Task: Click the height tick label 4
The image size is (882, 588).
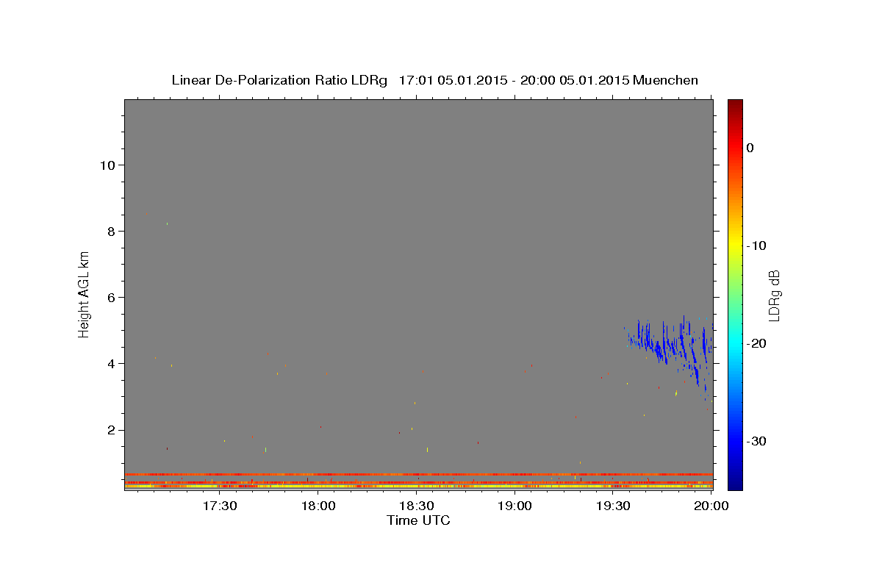Action: pyautogui.click(x=110, y=364)
